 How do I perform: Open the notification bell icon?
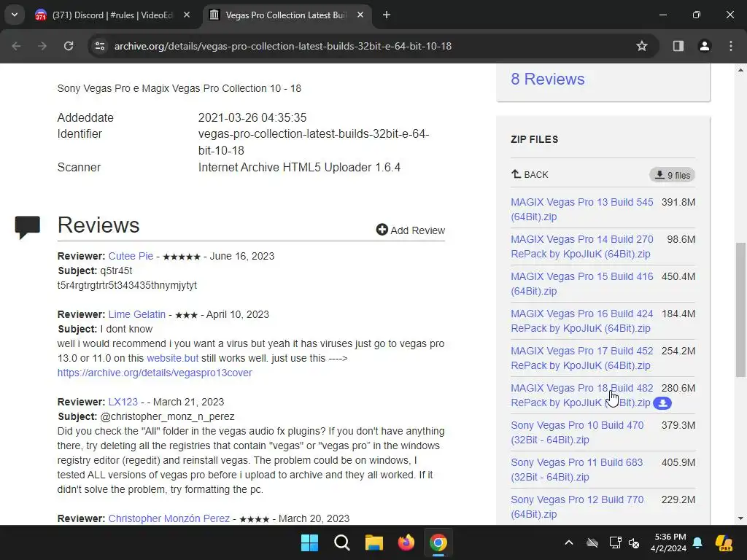(697, 542)
